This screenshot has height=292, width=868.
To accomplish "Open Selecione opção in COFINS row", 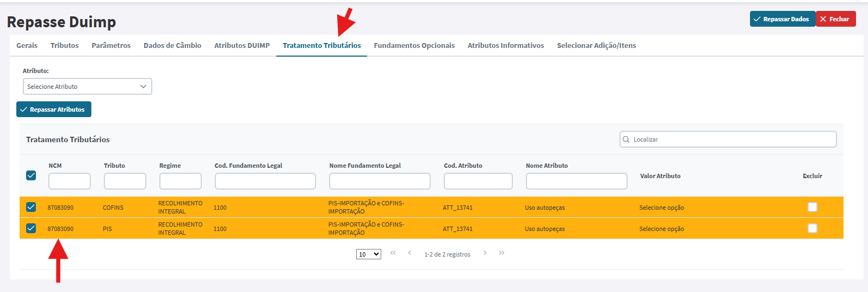I will (x=662, y=208).
